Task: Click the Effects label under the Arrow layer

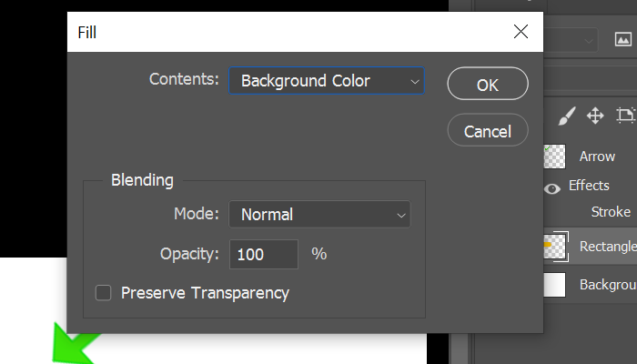Action: pyautogui.click(x=589, y=186)
